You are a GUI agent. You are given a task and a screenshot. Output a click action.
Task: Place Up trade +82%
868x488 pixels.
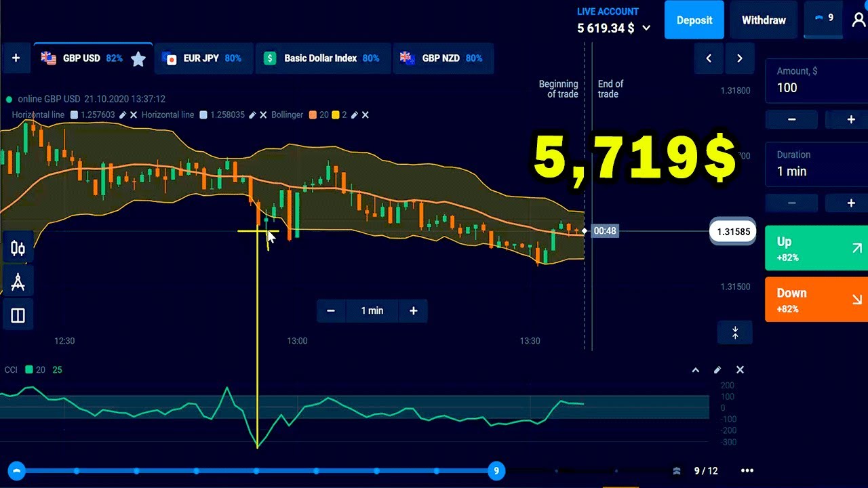(x=816, y=248)
